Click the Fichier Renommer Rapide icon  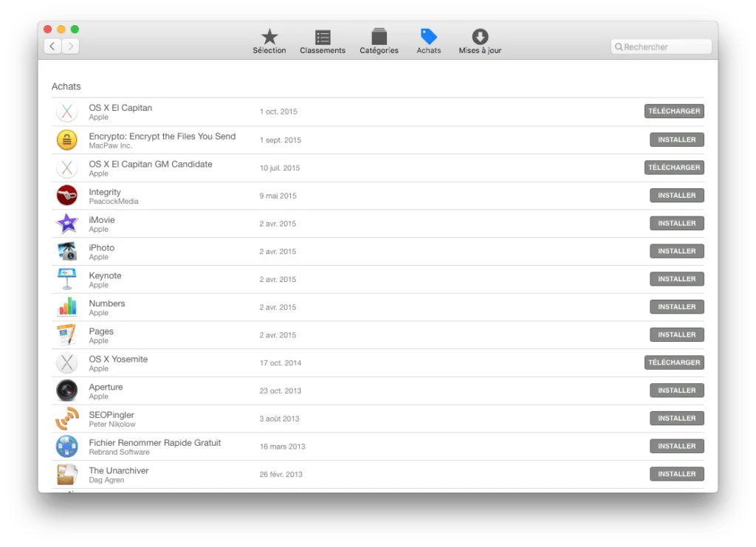point(67,447)
